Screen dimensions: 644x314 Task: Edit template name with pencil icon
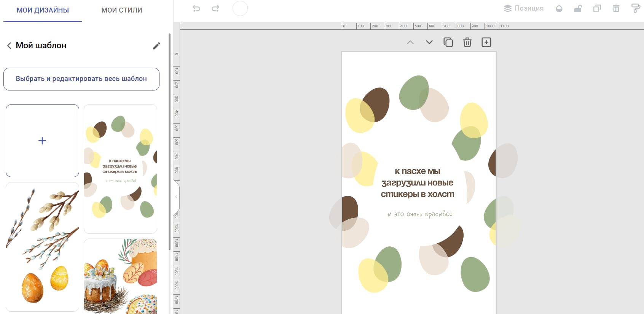click(x=156, y=46)
